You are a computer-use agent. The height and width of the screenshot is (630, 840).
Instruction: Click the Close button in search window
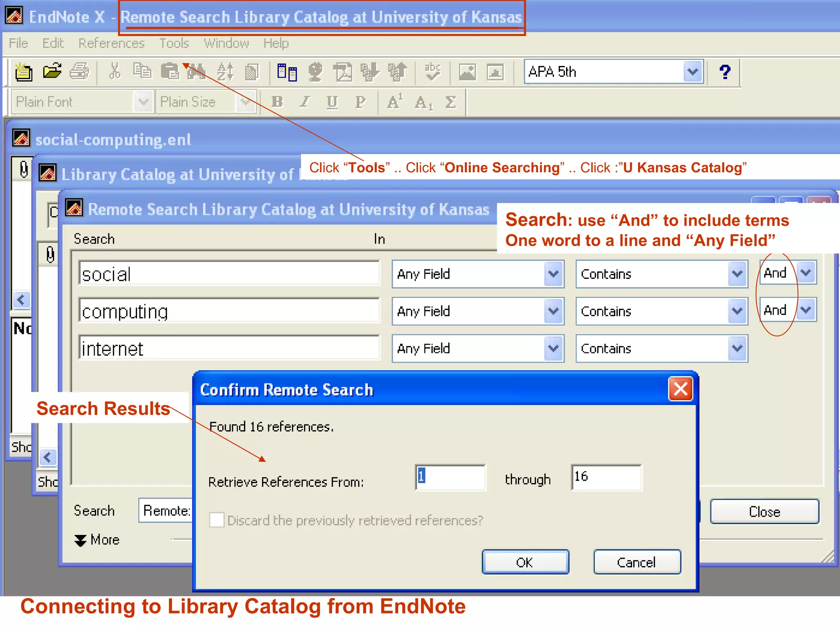click(765, 511)
